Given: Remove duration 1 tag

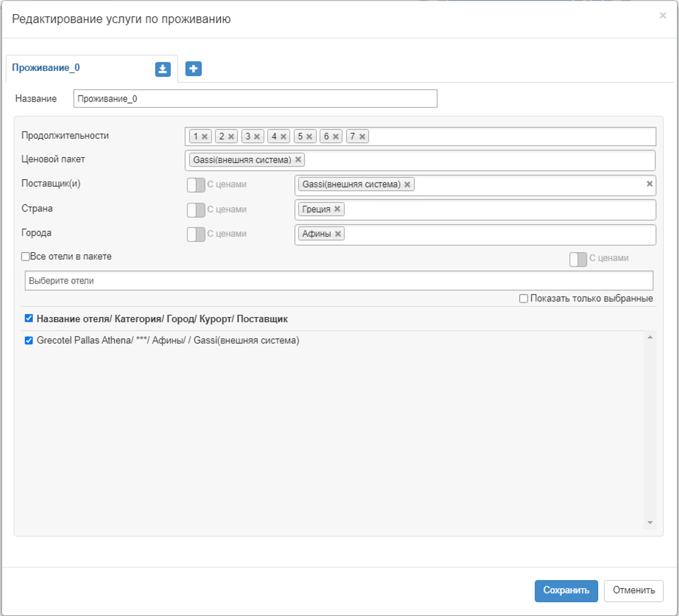Looking at the screenshot, I should point(205,137).
